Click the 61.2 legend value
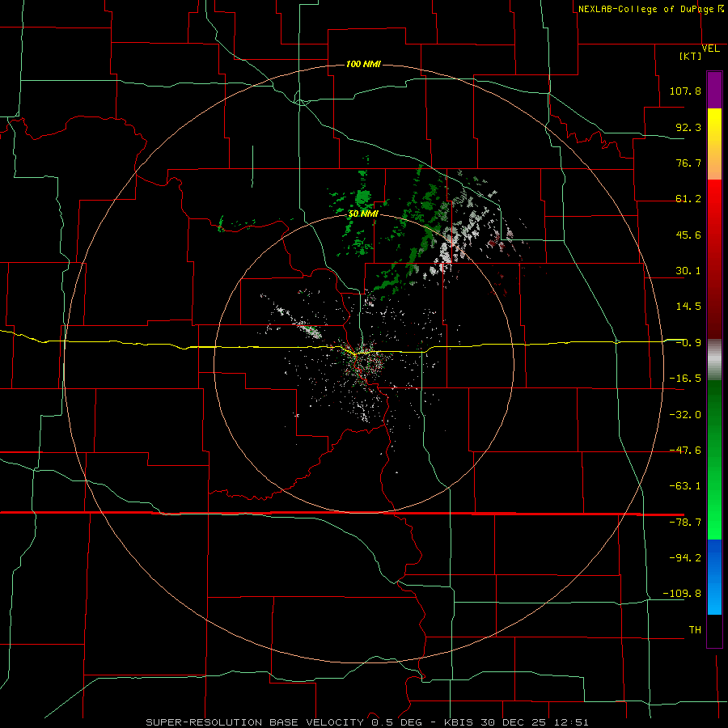Viewport: 728px width, 728px height. point(688,199)
